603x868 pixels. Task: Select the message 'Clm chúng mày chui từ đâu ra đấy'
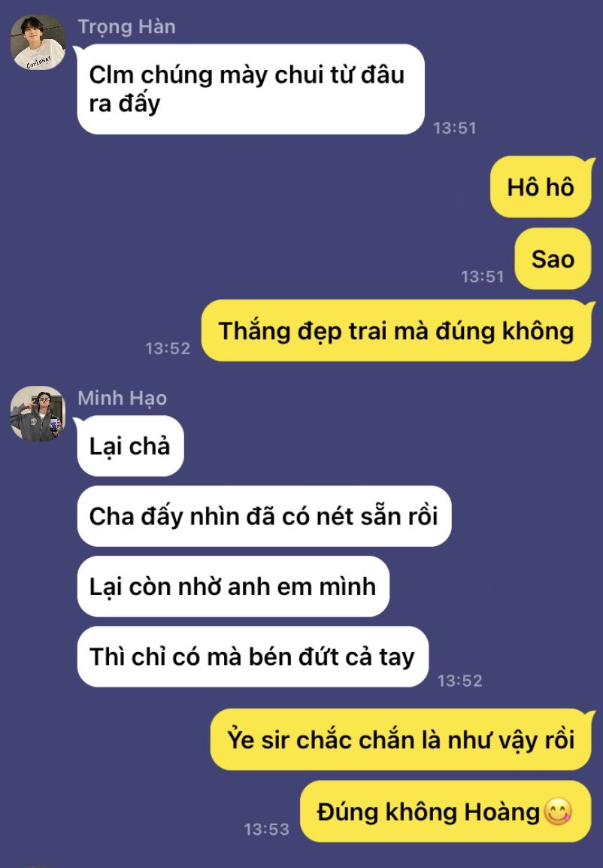tap(250, 89)
